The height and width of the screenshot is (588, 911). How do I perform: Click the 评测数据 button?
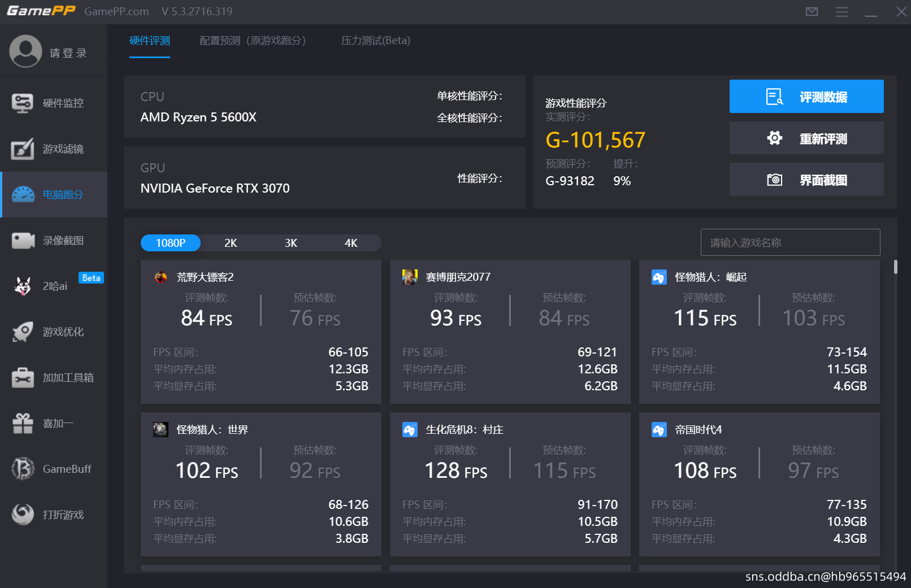pyautogui.click(x=806, y=97)
